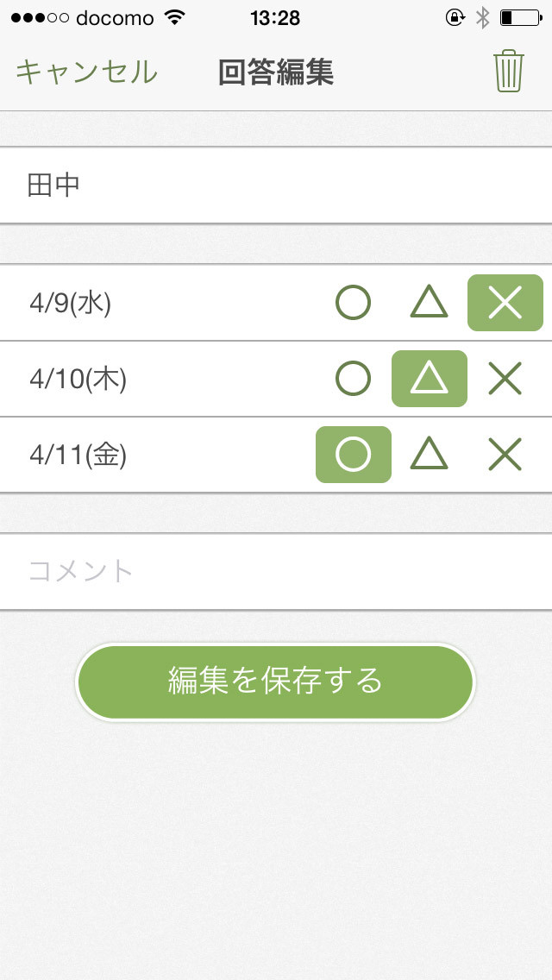Tap the rotation lock status icon
The width and height of the screenshot is (552, 980).
(x=455, y=17)
